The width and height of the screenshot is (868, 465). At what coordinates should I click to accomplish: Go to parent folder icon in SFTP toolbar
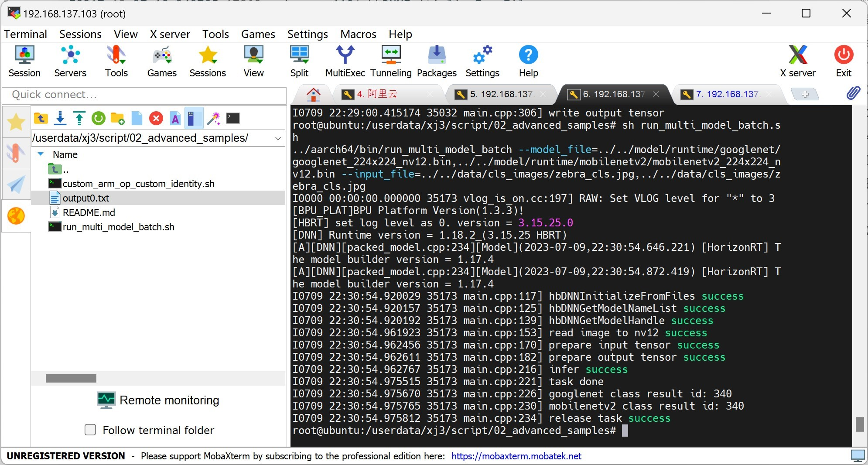pyautogui.click(x=41, y=118)
